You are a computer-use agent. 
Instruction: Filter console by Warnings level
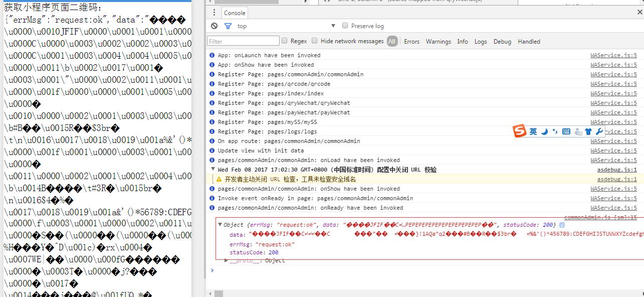438,42
